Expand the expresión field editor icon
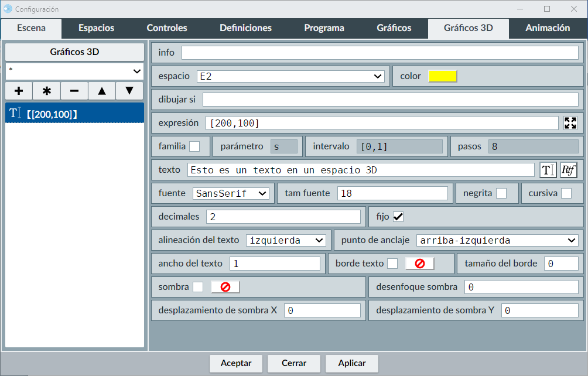Viewport: 588px width, 376px height. [570, 123]
